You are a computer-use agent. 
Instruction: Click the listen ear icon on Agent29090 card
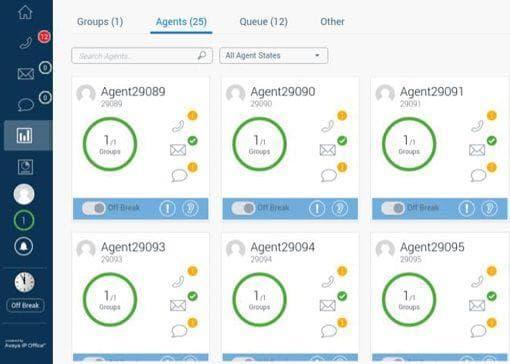coord(340,209)
